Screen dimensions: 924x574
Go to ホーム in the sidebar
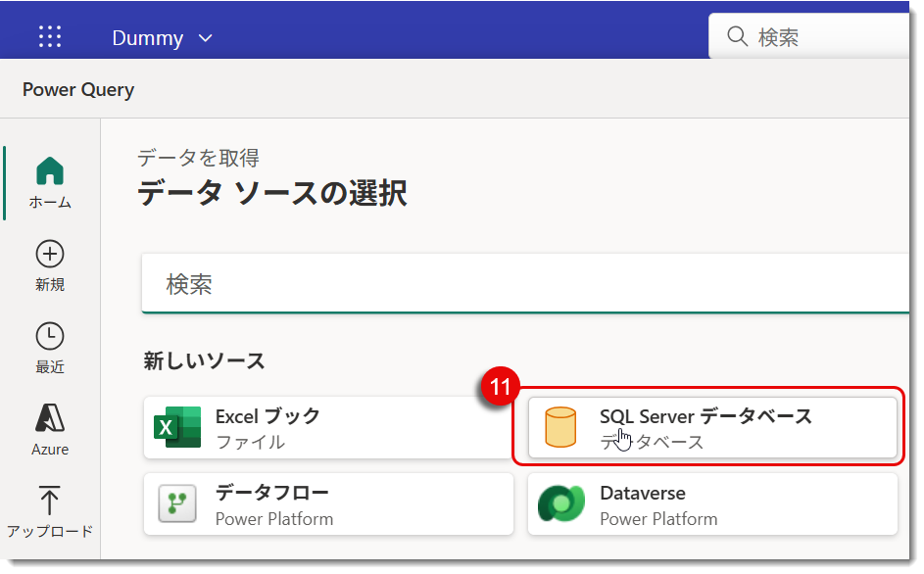[x=50, y=183]
